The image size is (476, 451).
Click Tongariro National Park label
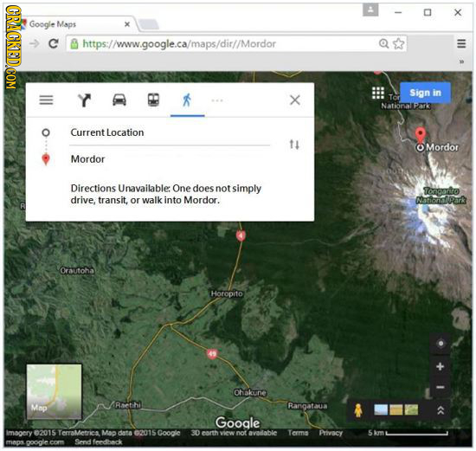[x=441, y=196]
